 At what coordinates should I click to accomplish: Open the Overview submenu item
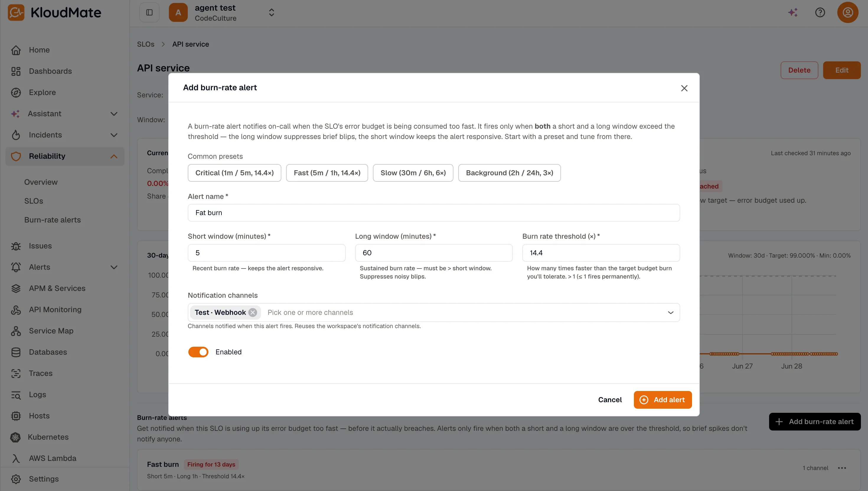point(41,182)
